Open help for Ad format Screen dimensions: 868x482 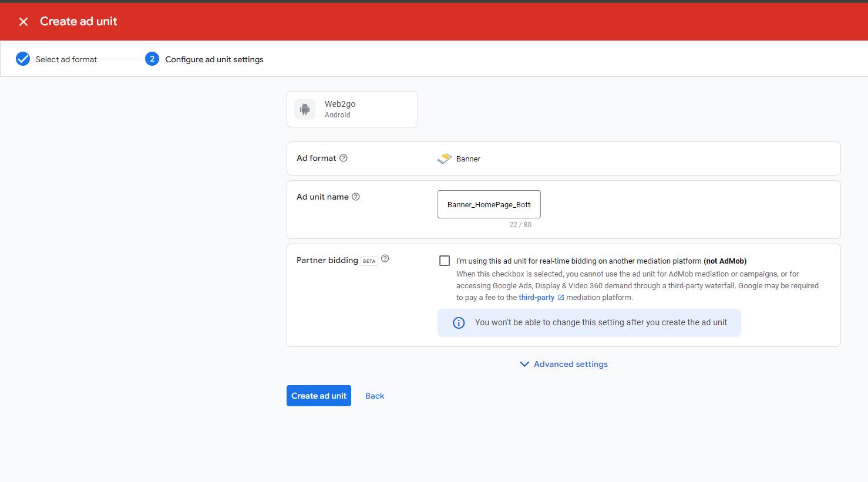[344, 158]
